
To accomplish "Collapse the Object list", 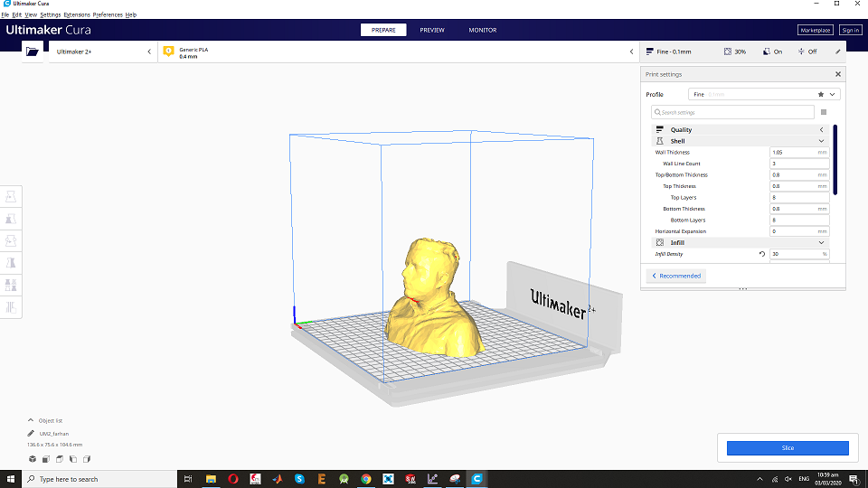I will 31,420.
